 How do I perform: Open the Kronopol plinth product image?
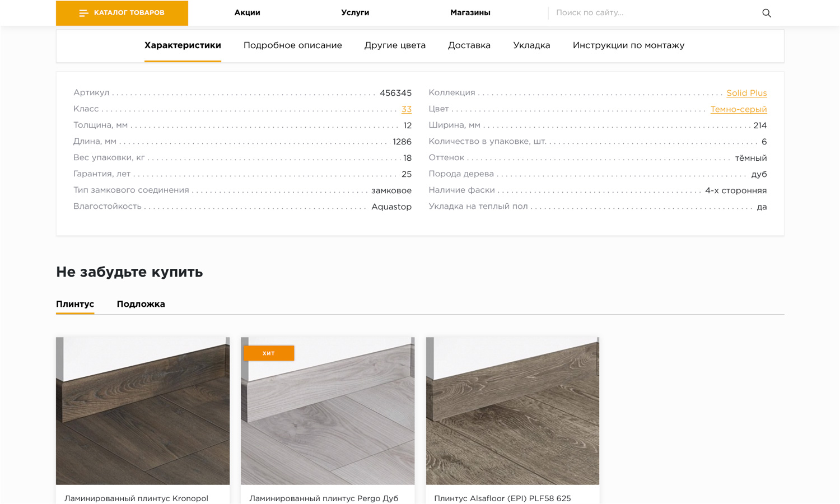point(143,410)
